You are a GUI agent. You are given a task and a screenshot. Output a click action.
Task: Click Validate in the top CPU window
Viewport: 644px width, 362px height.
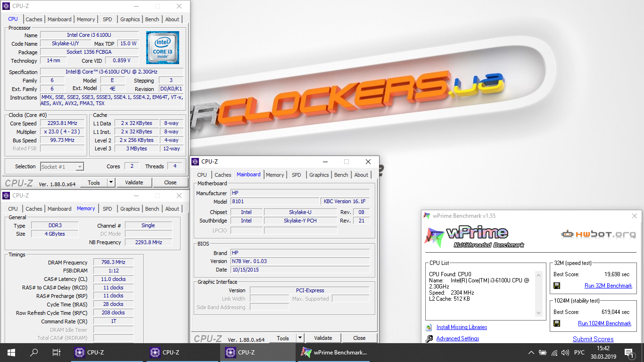click(x=134, y=182)
